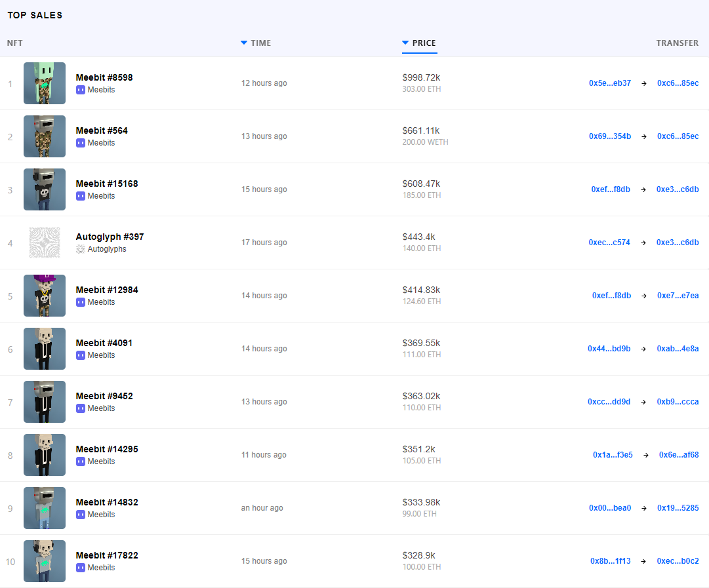
Task: Open the Meebit #8598 title link
Action: (x=104, y=77)
